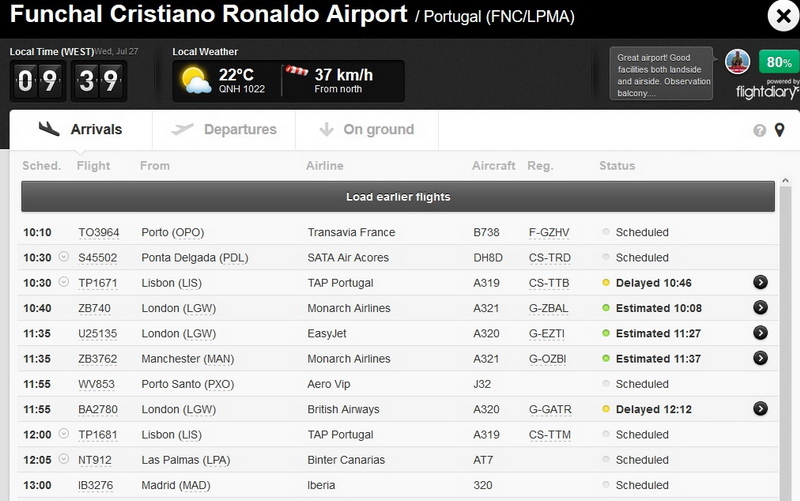Click the Status column header
This screenshot has height=501, width=800.
coord(617,166)
